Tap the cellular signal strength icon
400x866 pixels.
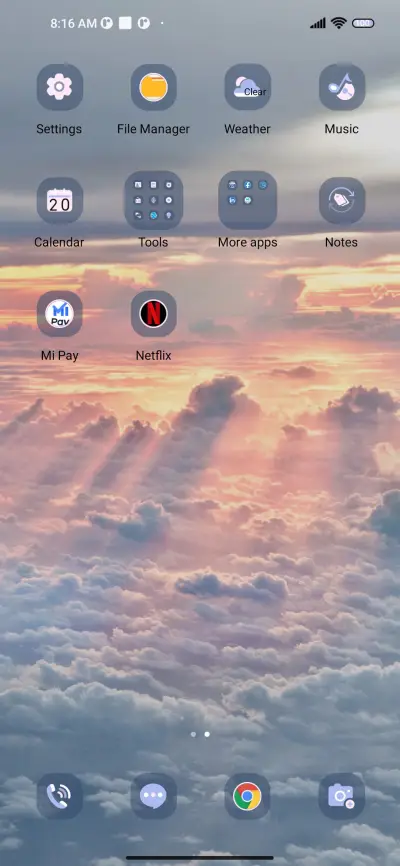tap(318, 23)
